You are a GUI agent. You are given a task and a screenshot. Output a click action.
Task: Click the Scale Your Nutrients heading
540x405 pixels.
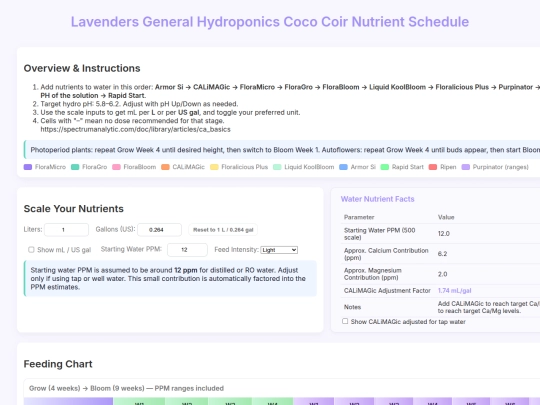(73, 209)
